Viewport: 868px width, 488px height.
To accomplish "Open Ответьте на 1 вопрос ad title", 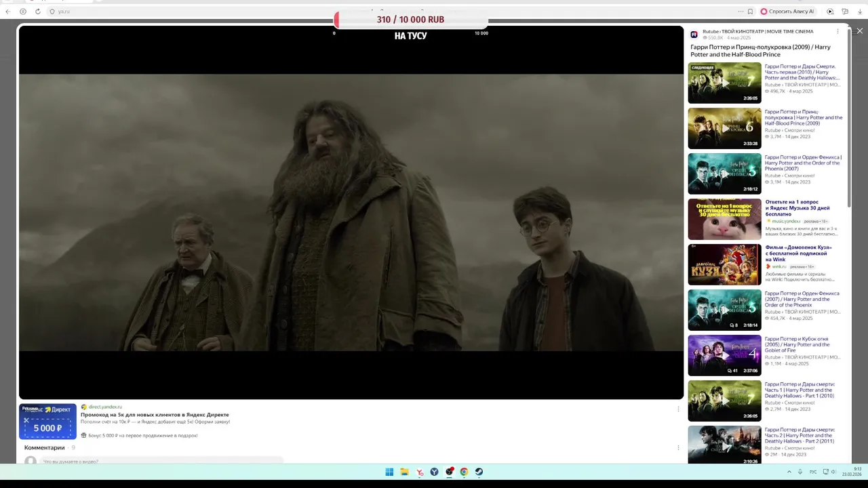I will click(797, 208).
